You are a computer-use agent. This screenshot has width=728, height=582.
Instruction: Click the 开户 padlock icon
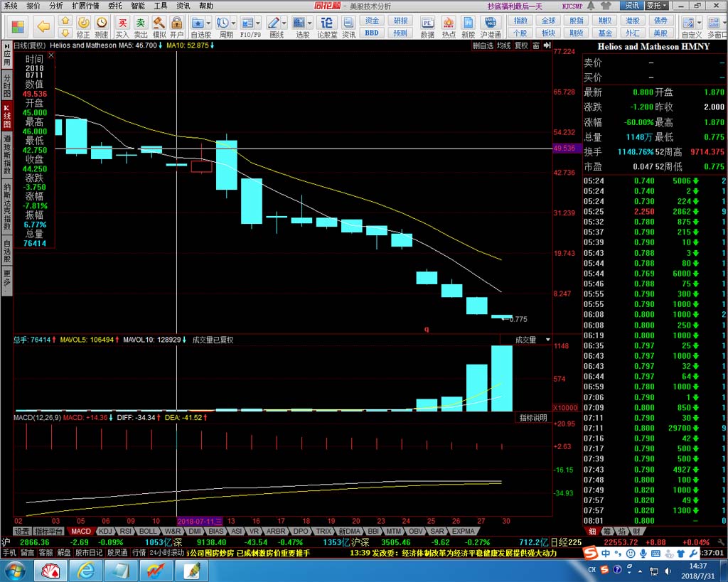coord(176,23)
